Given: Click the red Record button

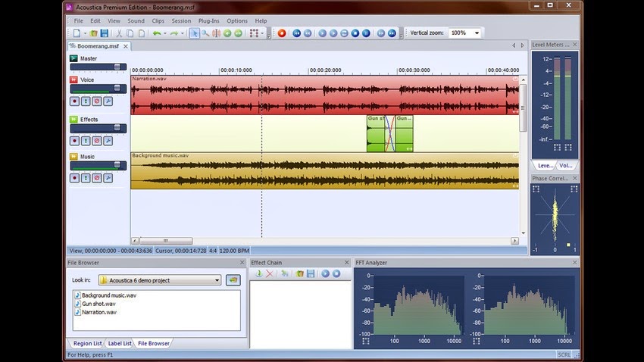Looking at the screenshot, I should (282, 33).
